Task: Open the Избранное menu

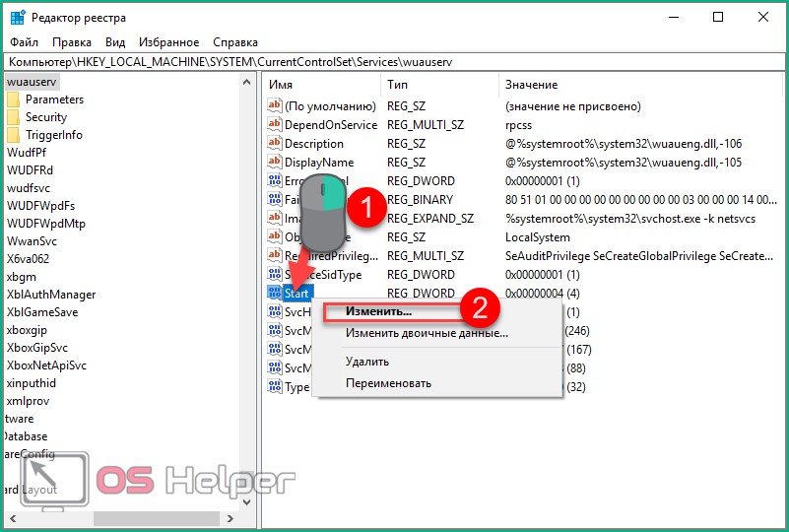Action: click(168, 42)
